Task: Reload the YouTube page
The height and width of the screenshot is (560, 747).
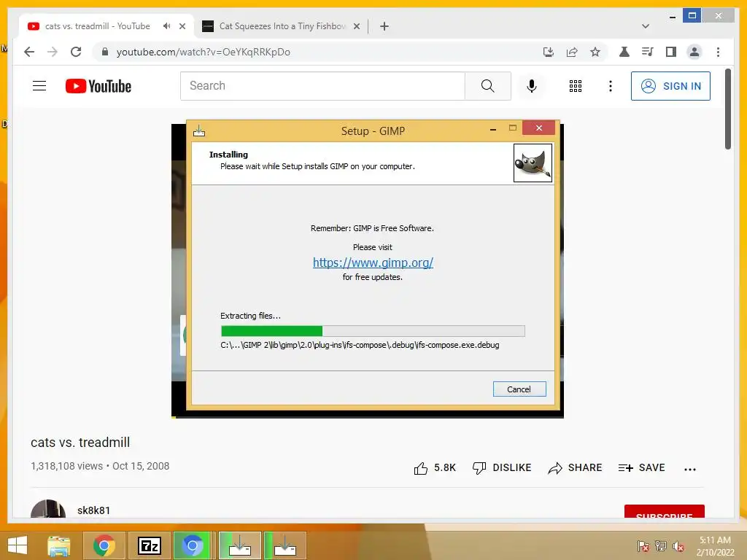Action: pyautogui.click(x=76, y=52)
